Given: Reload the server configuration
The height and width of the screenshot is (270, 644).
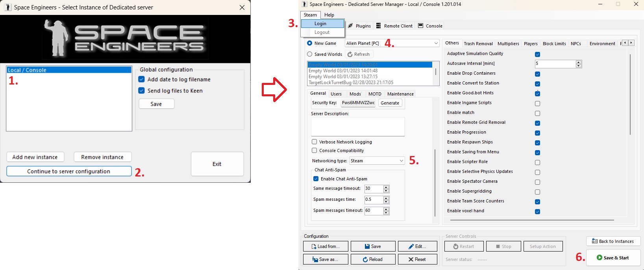Looking at the screenshot, I should tap(372, 259).
